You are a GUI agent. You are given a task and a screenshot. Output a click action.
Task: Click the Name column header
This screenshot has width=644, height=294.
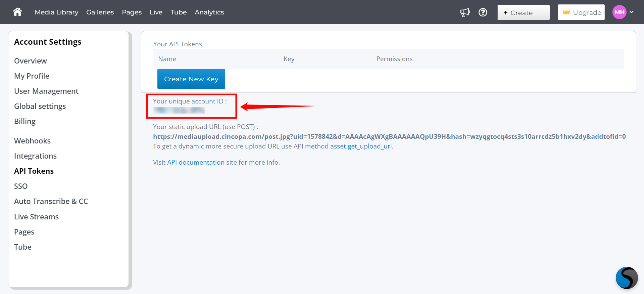[167, 59]
